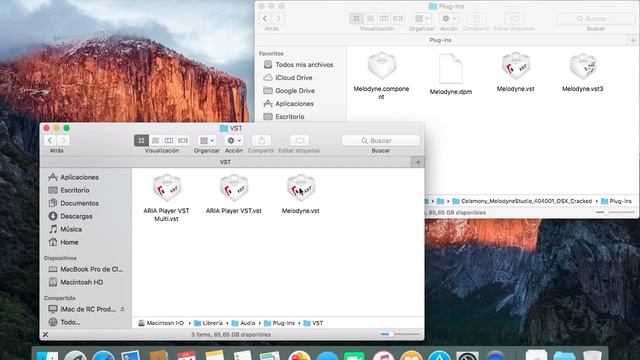Click Editar etiquetas button in VST window
The width and height of the screenshot is (640, 360).
(x=299, y=140)
